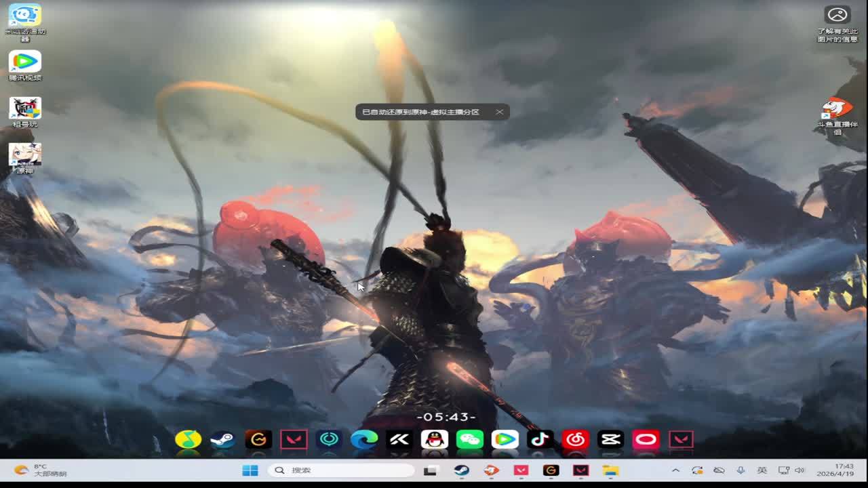Click the taskbar microphone icon
This screenshot has width=868, height=488.
pyautogui.click(x=741, y=470)
